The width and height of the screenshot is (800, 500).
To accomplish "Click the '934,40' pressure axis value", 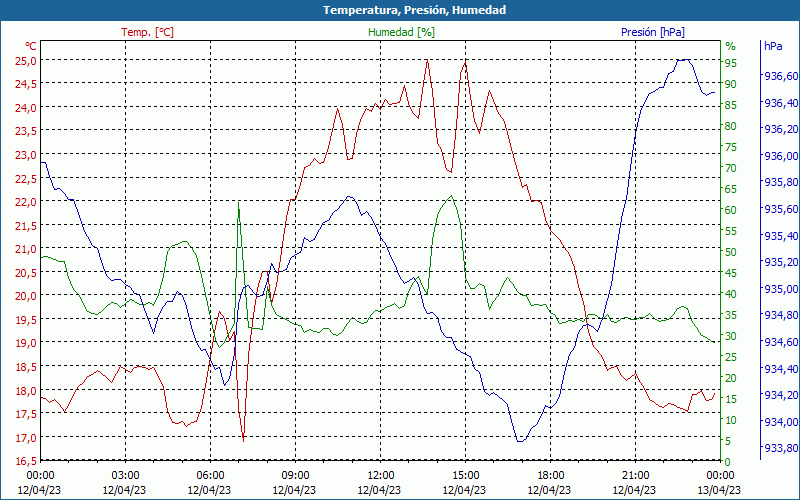I will (781, 368).
